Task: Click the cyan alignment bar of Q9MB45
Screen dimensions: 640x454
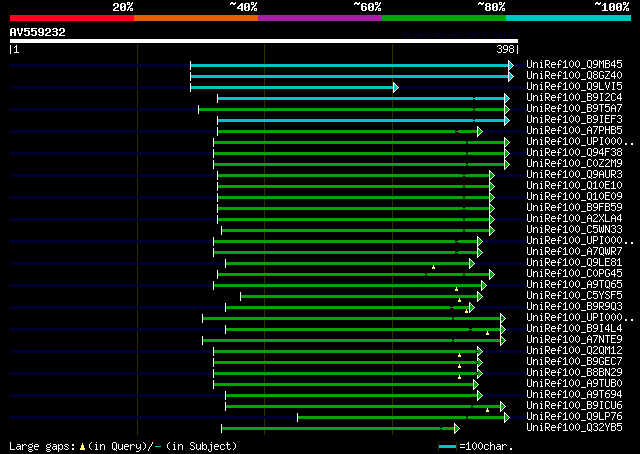Action: coord(349,65)
